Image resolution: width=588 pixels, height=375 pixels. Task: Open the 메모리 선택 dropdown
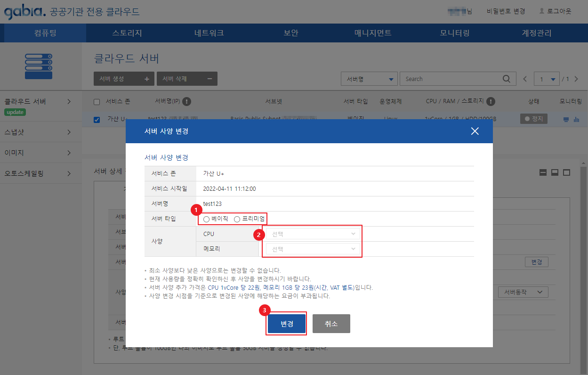[313, 249]
